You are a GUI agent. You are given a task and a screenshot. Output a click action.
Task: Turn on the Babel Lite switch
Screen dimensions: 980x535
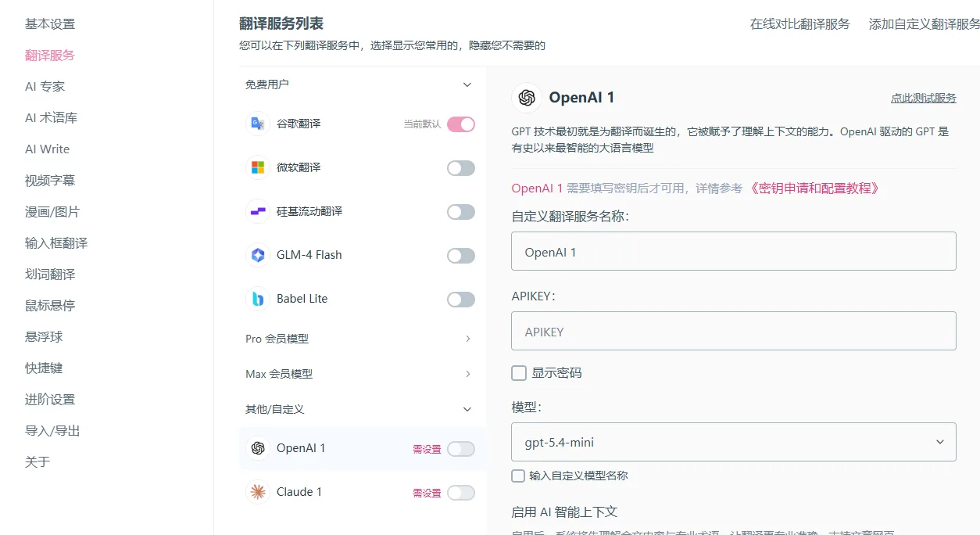461,299
